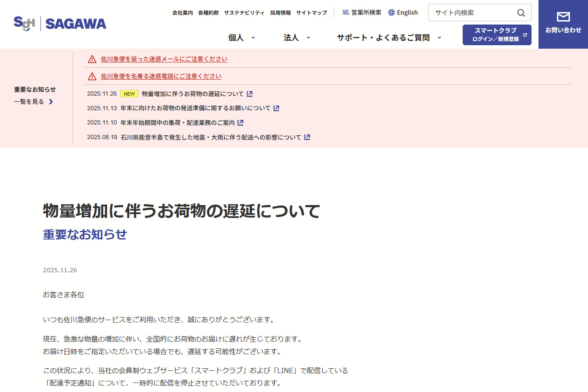Open 各種約款 in top navigation
Screen dimensions: 588x392
tap(208, 13)
